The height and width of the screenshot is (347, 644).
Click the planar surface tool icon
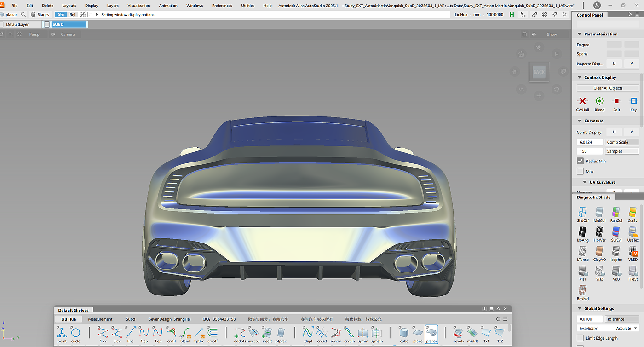[431, 333]
